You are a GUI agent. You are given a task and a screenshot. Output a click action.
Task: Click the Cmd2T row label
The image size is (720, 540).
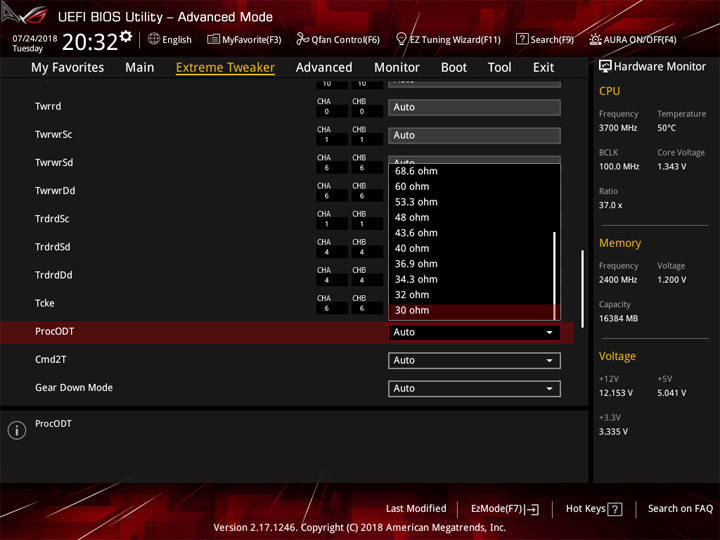click(x=51, y=359)
